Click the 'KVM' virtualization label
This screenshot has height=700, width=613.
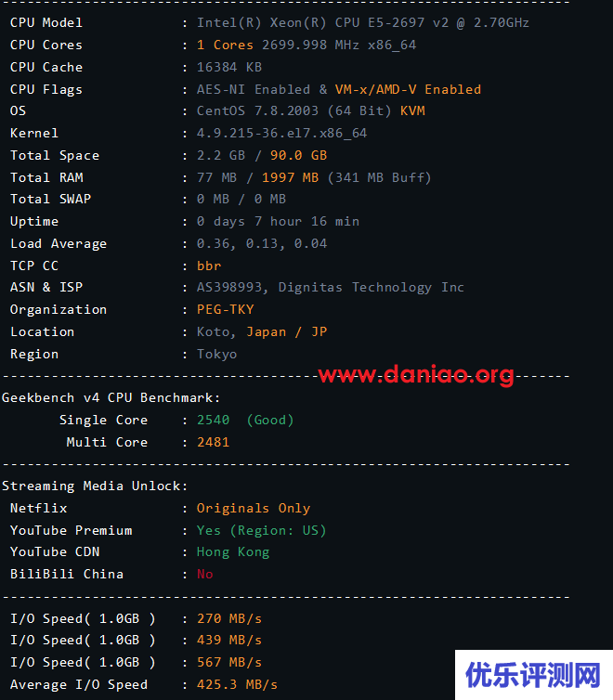click(x=412, y=110)
